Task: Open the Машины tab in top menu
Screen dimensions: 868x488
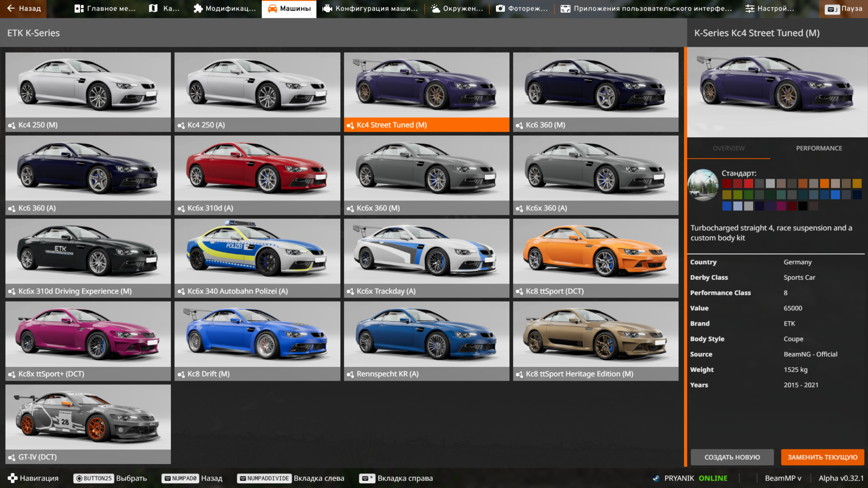Action: 289,8
